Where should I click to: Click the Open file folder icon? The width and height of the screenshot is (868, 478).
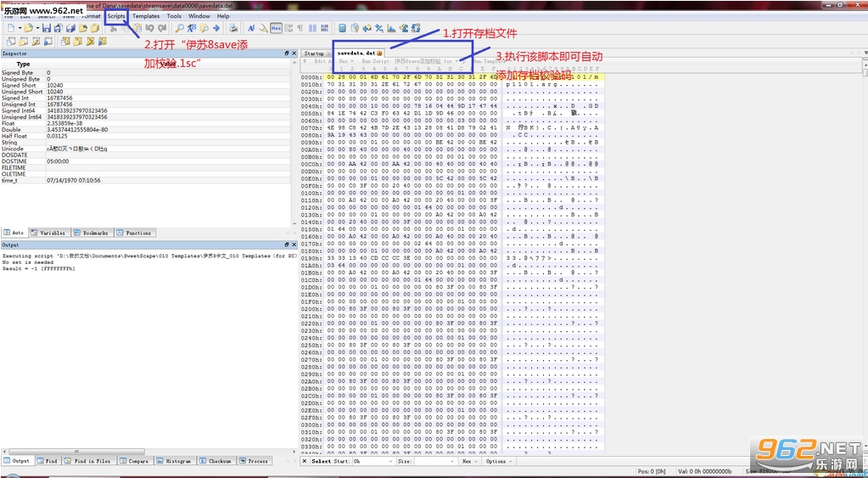point(28,28)
